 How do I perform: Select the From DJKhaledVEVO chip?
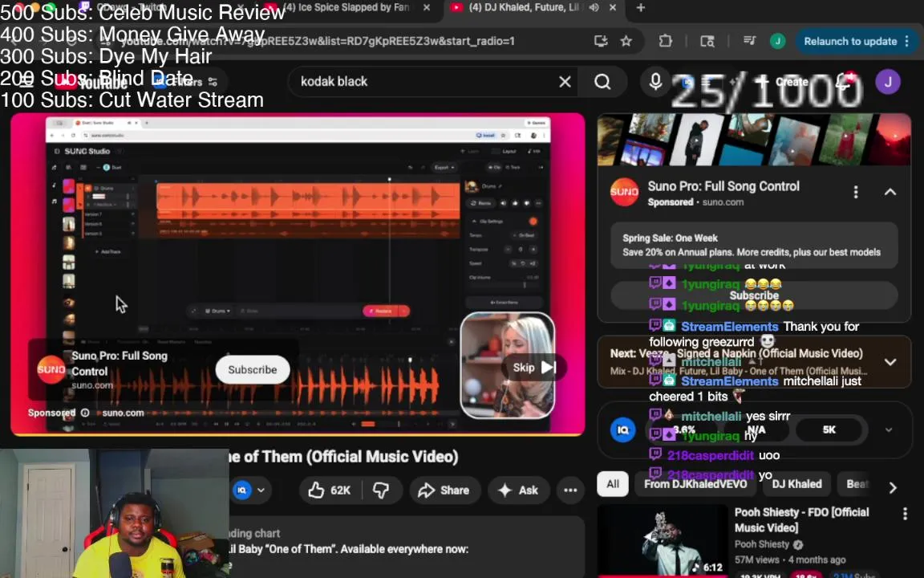pos(695,484)
